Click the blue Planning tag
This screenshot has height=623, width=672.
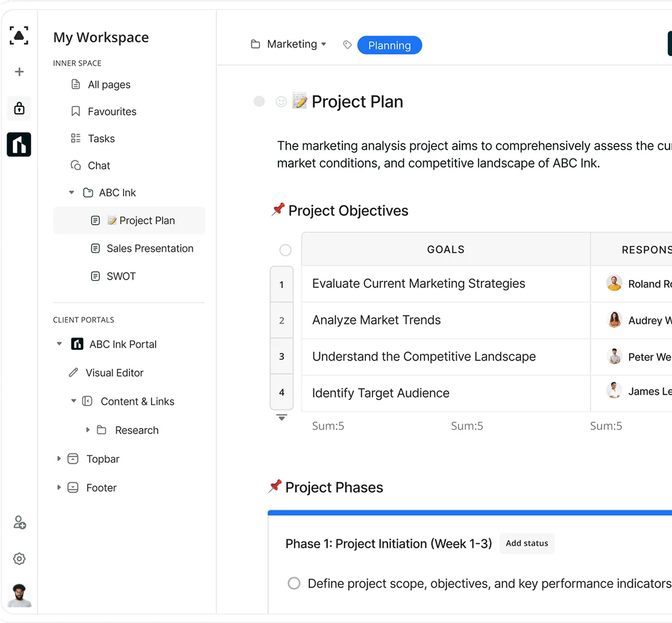click(389, 45)
